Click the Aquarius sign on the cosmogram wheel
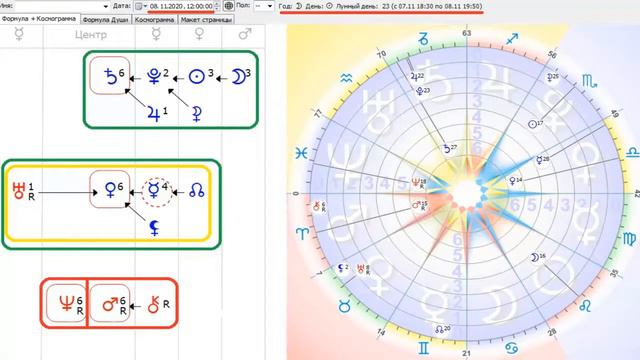 (346, 78)
